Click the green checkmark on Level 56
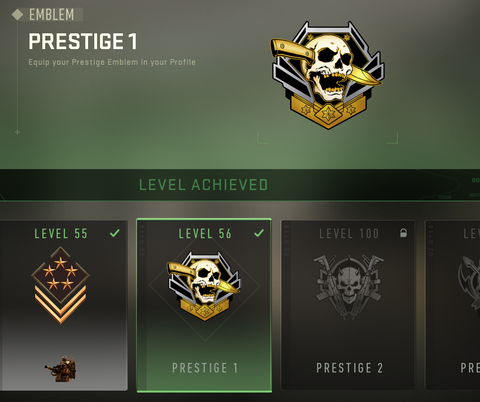The width and height of the screenshot is (480, 402). pos(259,233)
